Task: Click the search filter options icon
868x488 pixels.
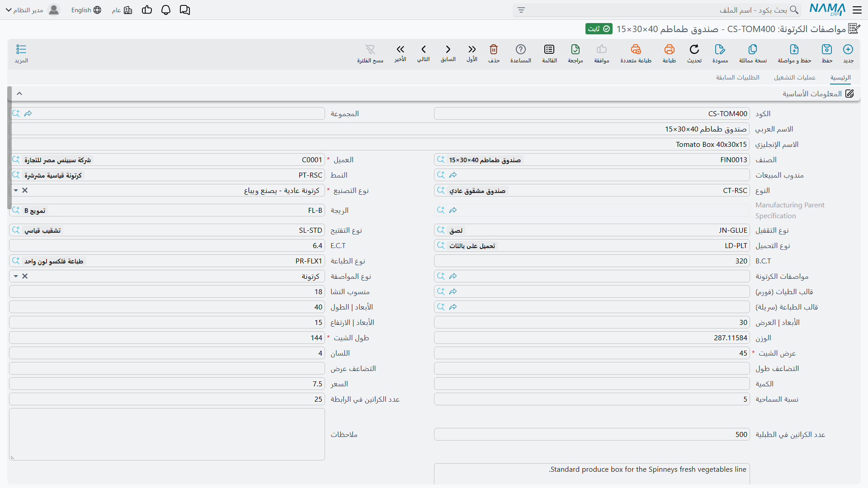Action: (521, 10)
